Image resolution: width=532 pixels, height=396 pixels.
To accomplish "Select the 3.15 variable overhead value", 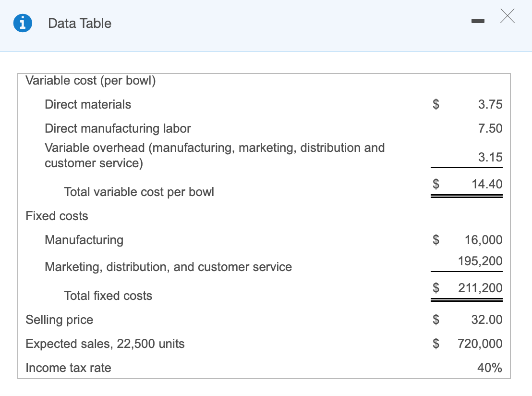I will [x=490, y=157].
